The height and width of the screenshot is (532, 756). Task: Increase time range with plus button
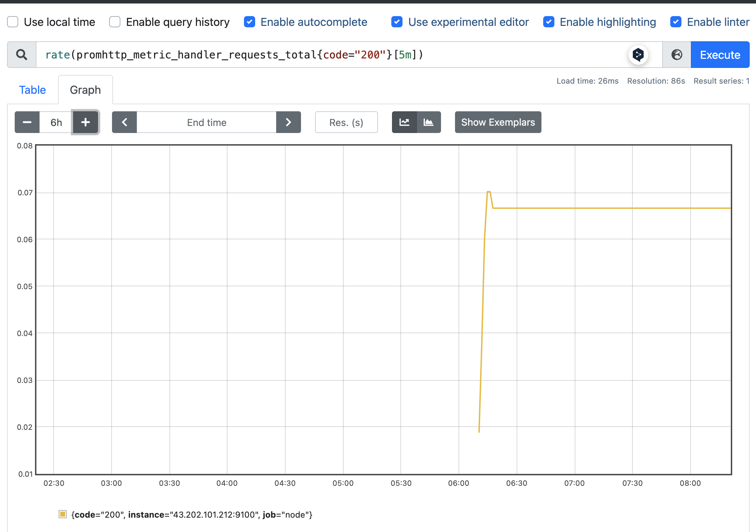pos(86,122)
